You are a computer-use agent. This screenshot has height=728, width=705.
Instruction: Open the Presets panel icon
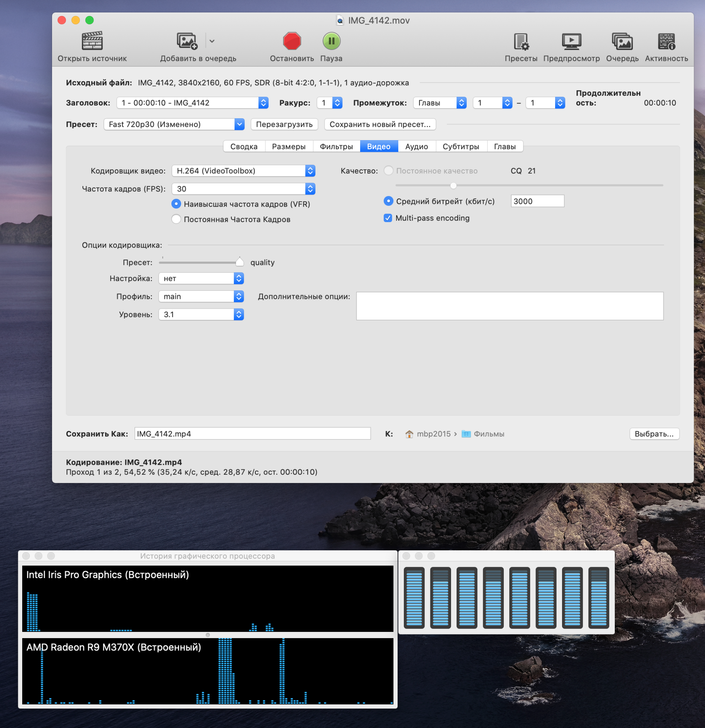click(521, 41)
